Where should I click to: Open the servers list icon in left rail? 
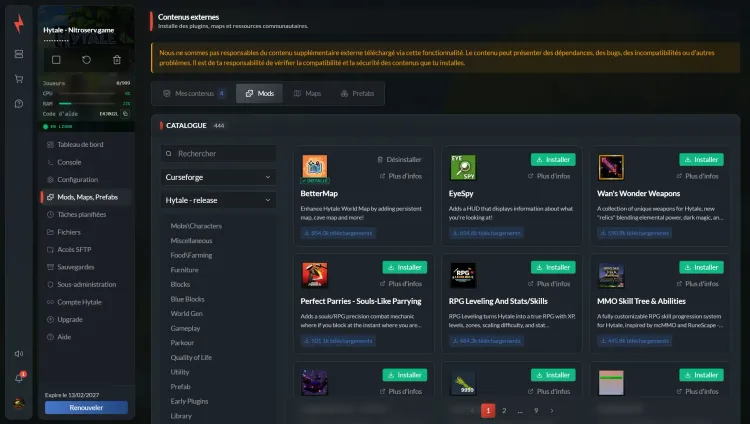(x=19, y=54)
